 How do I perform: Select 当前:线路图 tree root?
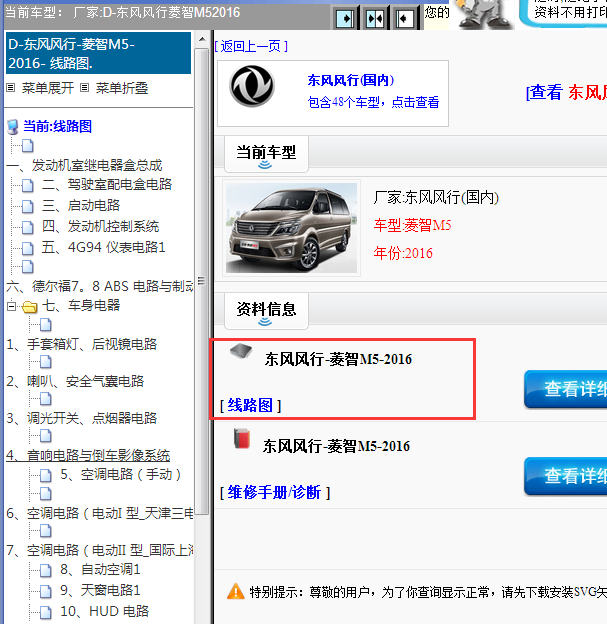[58, 127]
